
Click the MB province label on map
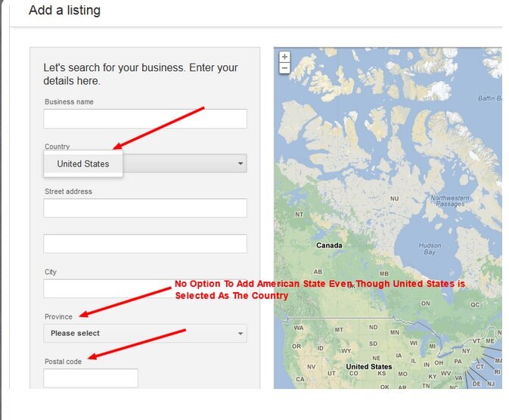384,274
